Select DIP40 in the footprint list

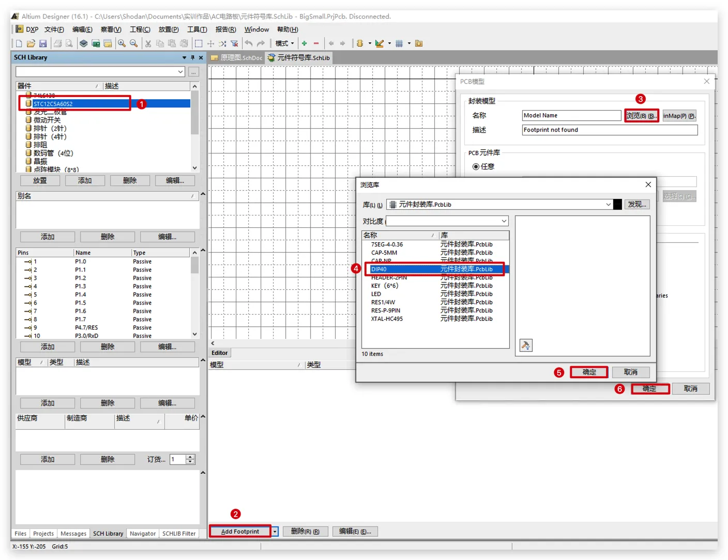[x=436, y=269]
